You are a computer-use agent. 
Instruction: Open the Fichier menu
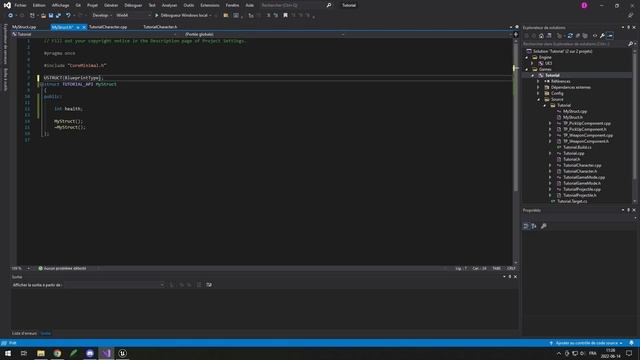click(20, 5)
